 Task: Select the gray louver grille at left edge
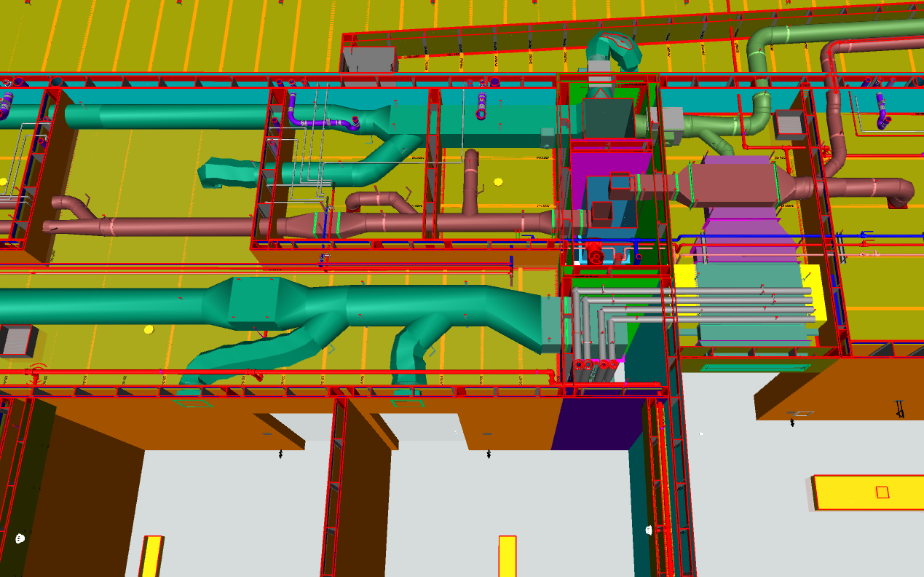point(18,340)
